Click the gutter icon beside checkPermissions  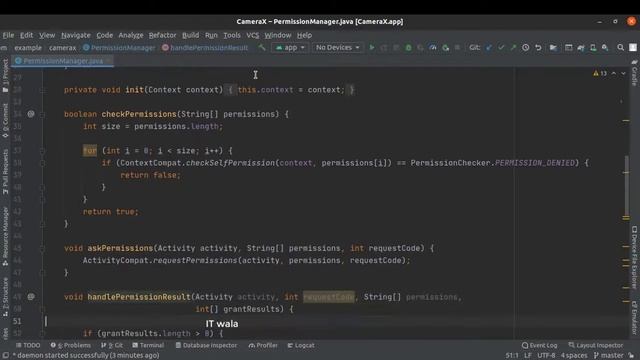click(x=31, y=114)
